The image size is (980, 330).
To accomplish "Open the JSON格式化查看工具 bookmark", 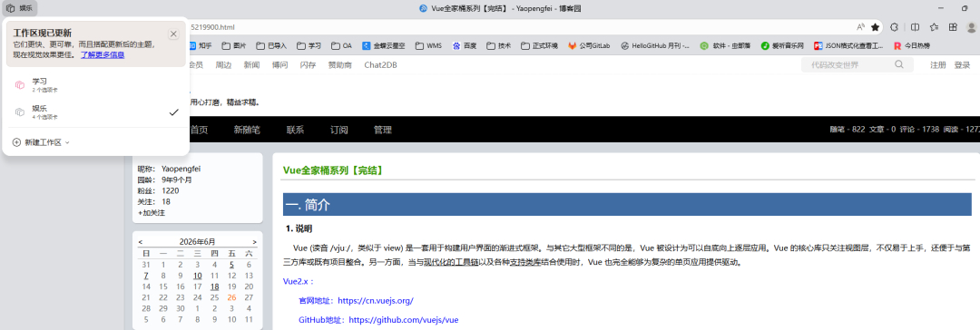I will (x=848, y=45).
